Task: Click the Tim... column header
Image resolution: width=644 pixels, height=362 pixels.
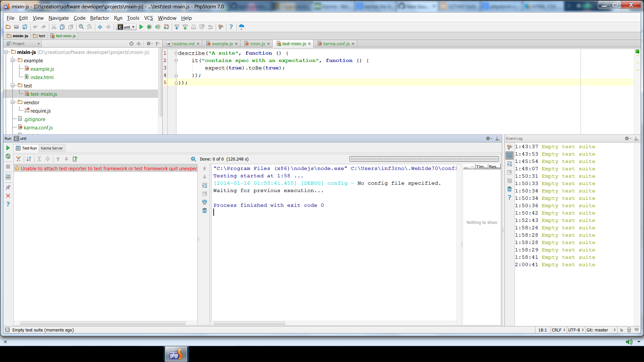Action: [x=482, y=167]
